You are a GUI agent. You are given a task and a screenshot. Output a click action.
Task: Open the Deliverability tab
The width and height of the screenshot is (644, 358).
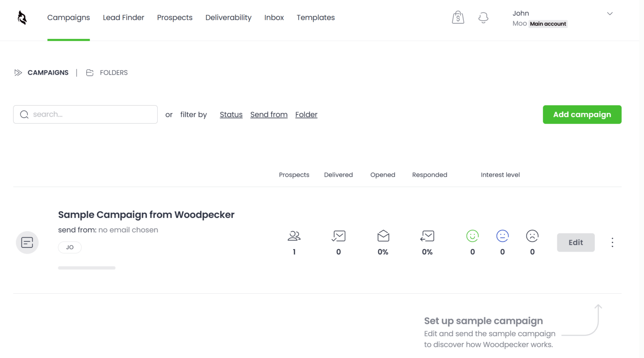229,18
